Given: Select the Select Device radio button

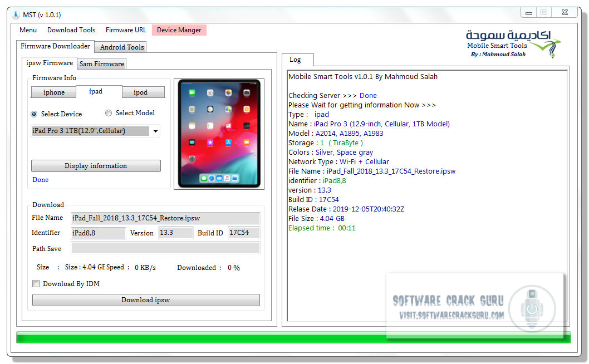Looking at the screenshot, I should coord(34,114).
